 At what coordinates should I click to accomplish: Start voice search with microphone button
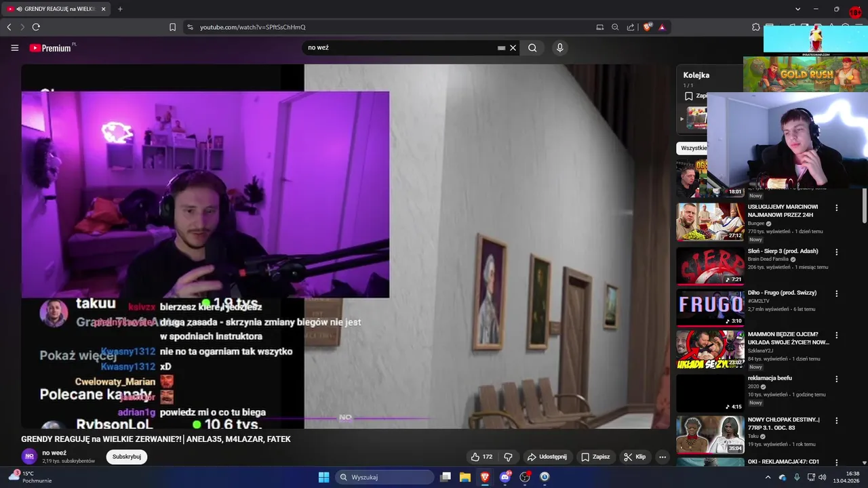click(559, 48)
